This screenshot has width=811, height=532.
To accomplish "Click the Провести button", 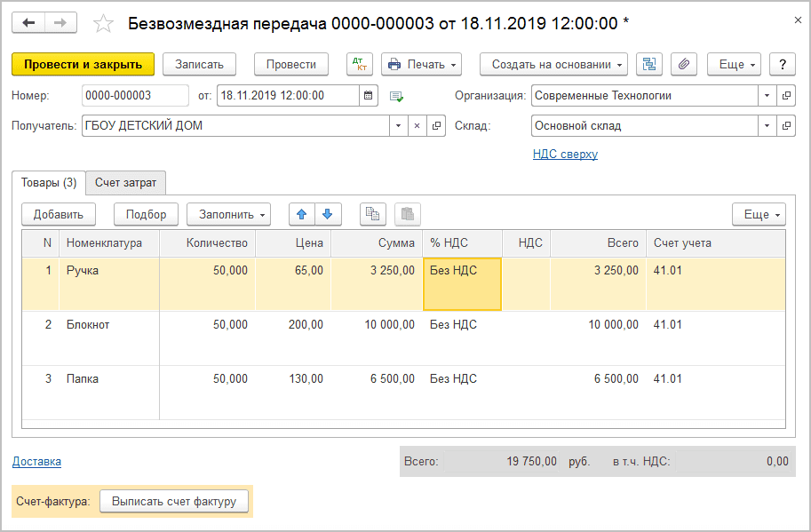I will [x=291, y=64].
